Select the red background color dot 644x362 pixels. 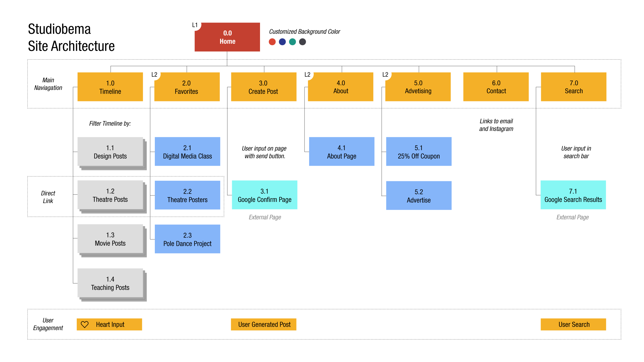coord(272,42)
